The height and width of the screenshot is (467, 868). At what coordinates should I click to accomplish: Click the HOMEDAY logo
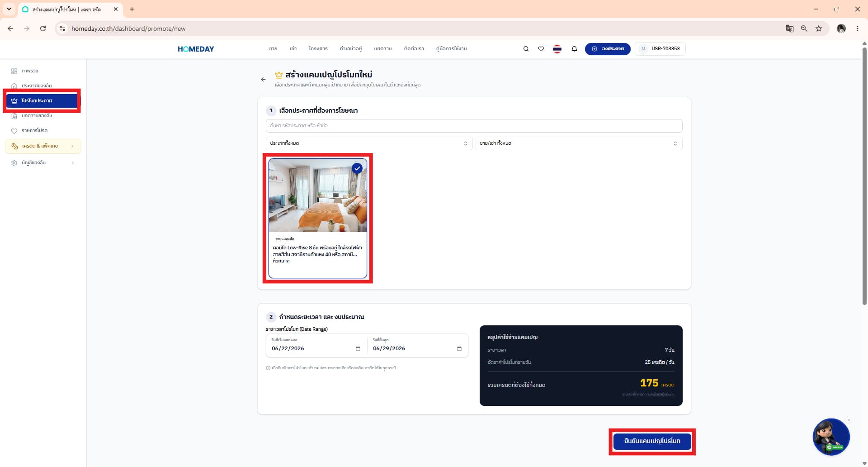pos(196,49)
